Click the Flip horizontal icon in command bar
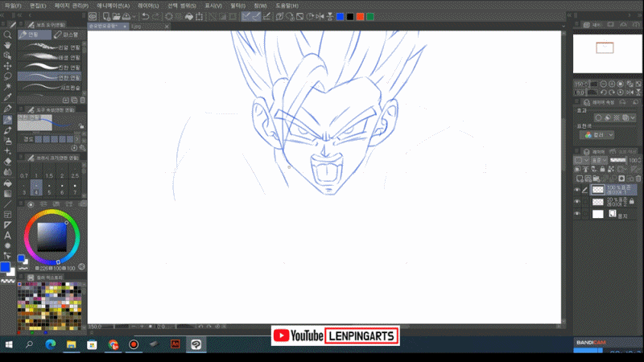Viewport: 644px width, 362px height. [320, 16]
